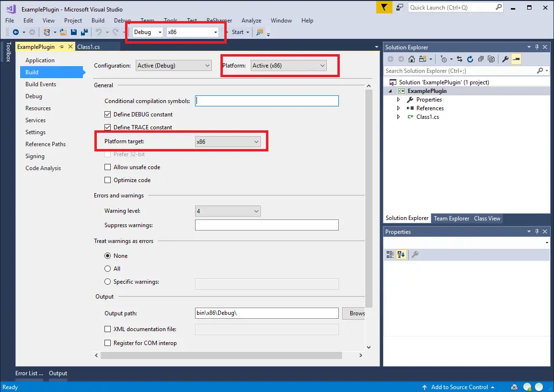Click the Alphabetical sort icon in Properties panel
The image size is (554, 392).
coord(401,254)
